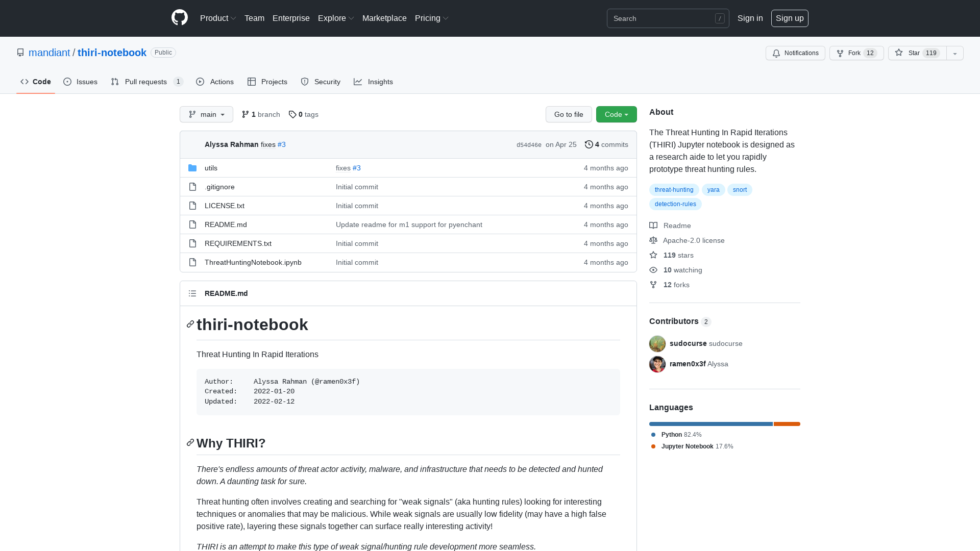Switch to the Projects tab
This screenshot has width=980, height=551.
click(267, 82)
